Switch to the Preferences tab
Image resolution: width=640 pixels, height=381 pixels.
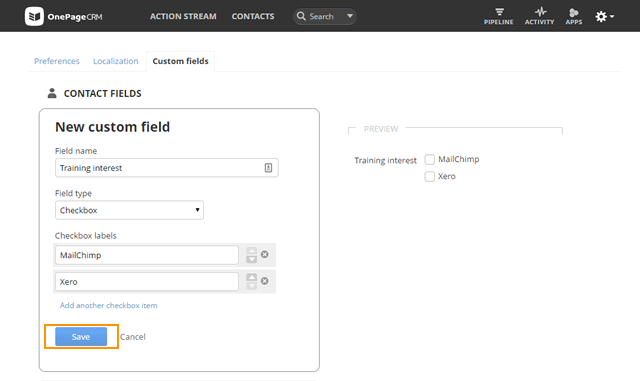coord(57,61)
